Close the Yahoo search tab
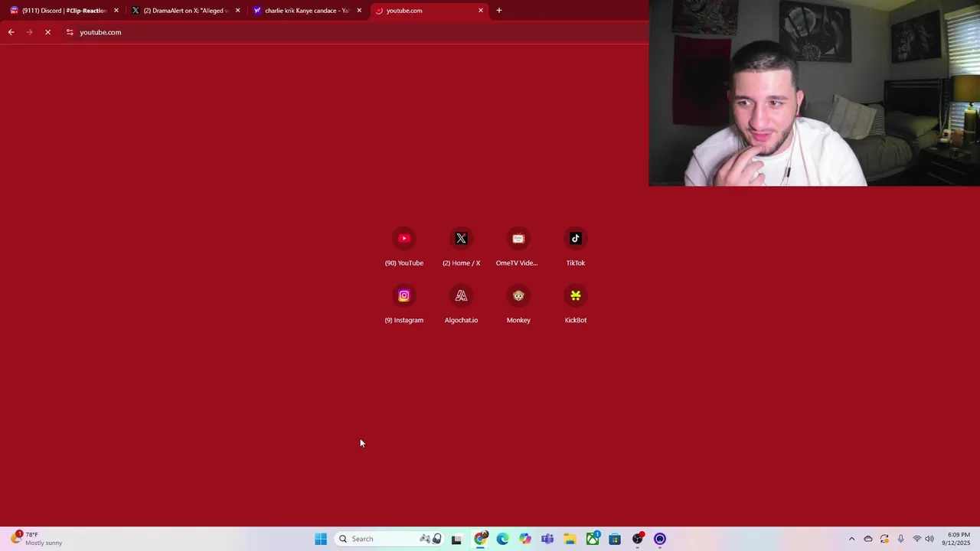980x551 pixels. [359, 11]
